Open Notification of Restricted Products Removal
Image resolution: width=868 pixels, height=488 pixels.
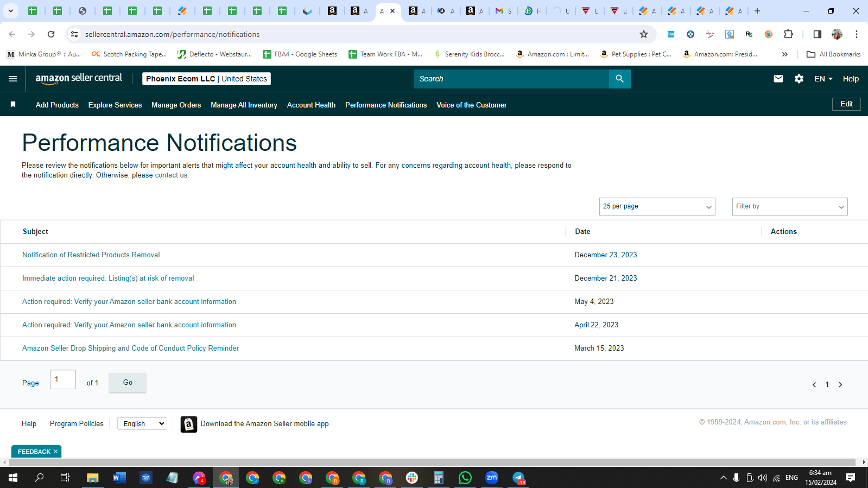coord(91,255)
